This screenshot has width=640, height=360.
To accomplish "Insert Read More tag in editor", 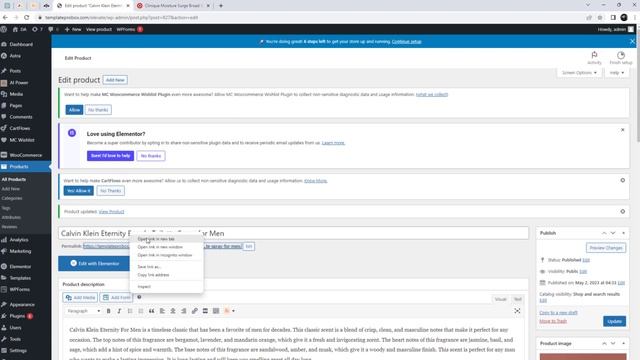I will (x=205, y=311).
